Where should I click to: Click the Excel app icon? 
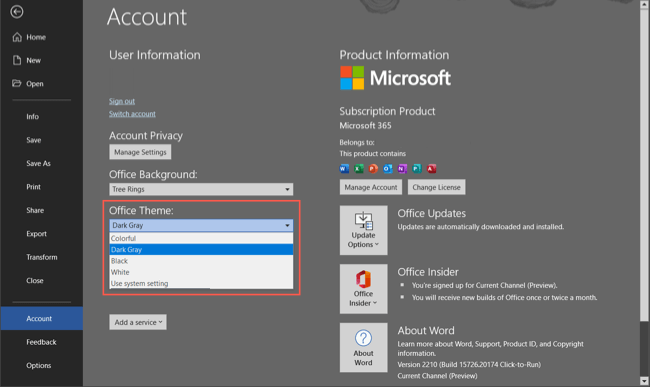(359, 169)
